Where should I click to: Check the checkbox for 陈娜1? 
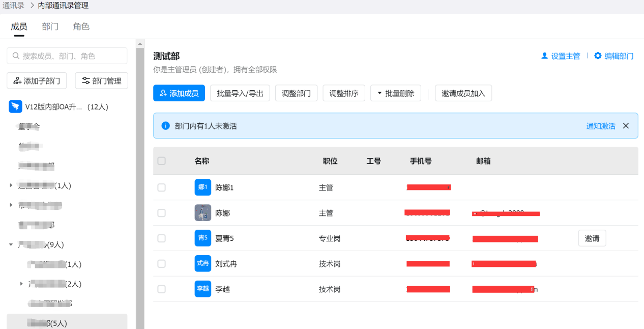pyautogui.click(x=161, y=187)
